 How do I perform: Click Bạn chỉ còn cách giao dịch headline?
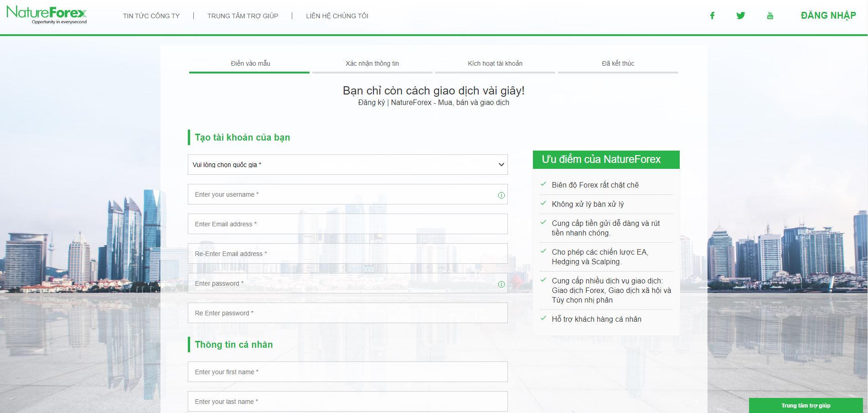tap(434, 91)
